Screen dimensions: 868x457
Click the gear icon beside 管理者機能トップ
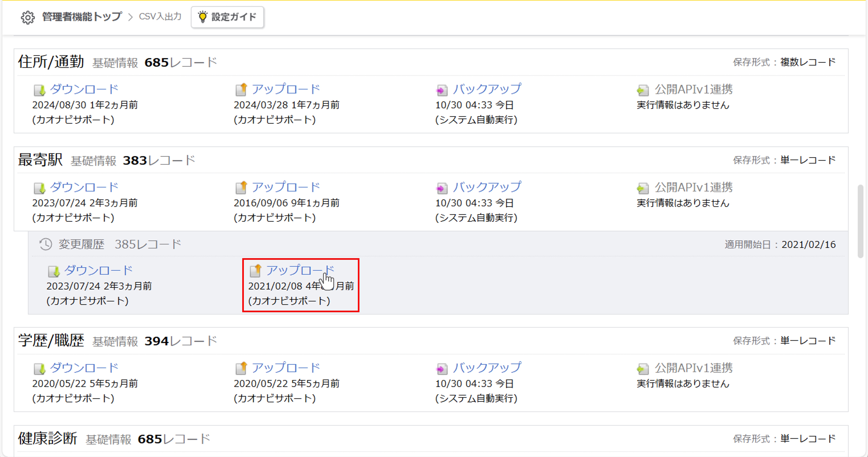tap(28, 17)
